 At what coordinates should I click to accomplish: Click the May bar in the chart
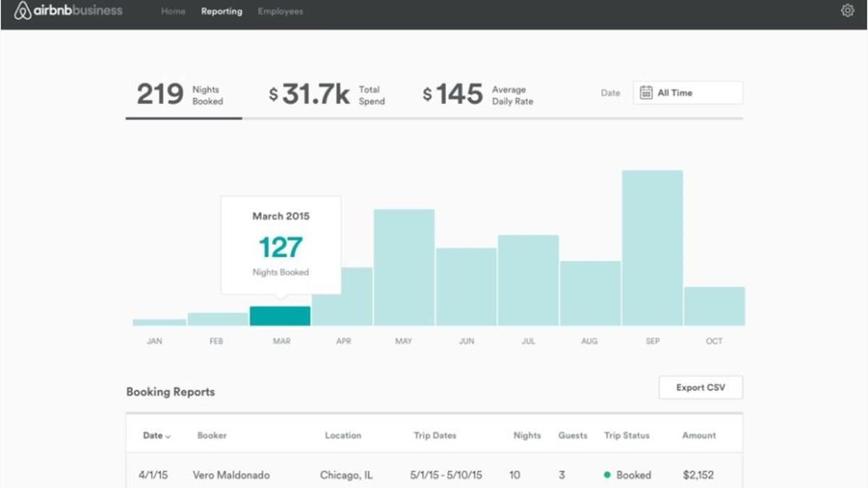coord(404,267)
